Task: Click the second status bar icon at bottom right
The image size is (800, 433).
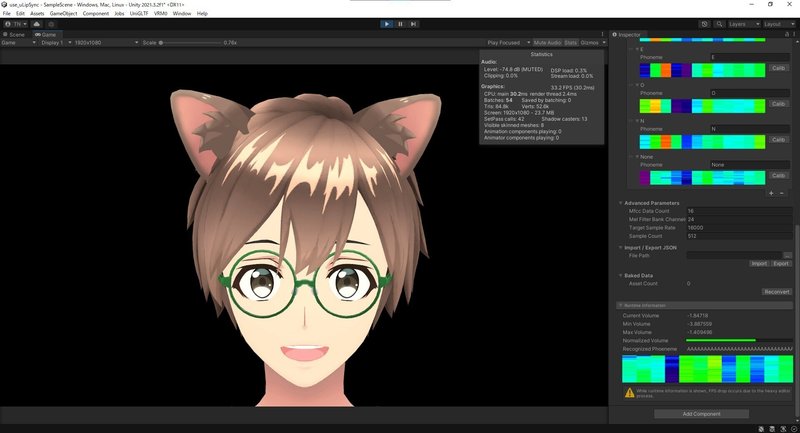Action: click(x=772, y=429)
